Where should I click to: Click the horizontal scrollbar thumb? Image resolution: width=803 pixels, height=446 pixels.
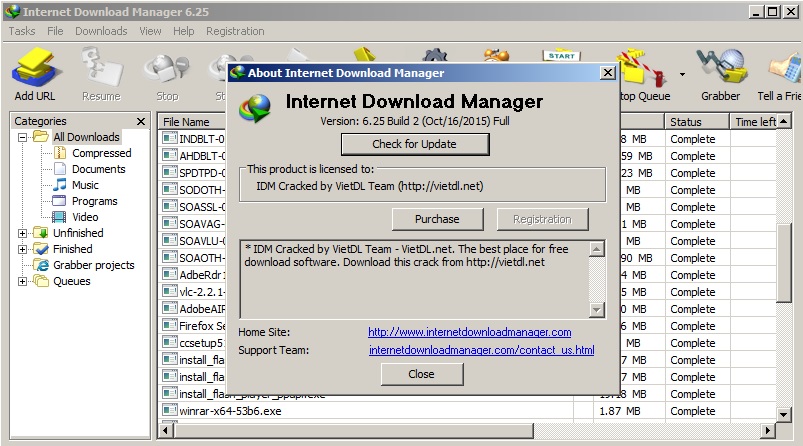click(x=353, y=431)
